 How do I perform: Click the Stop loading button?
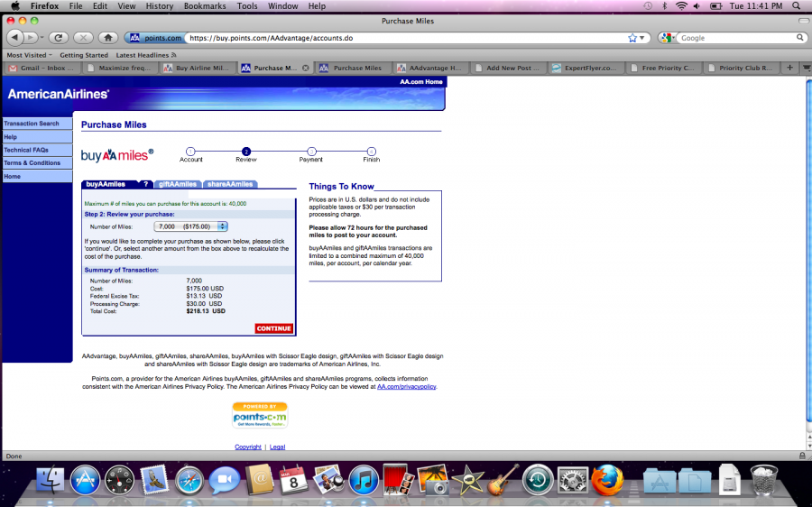coord(83,38)
